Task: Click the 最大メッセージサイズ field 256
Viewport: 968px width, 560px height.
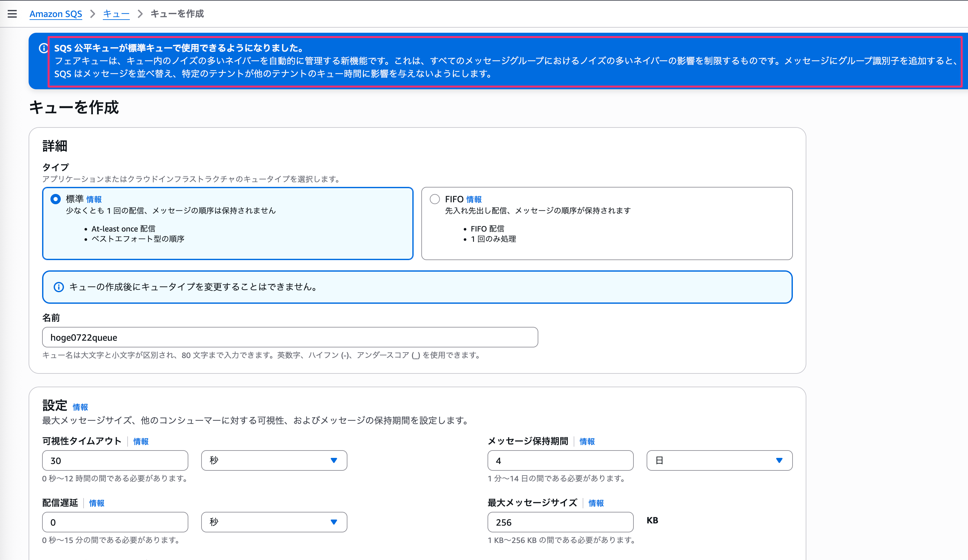Action: tap(560, 522)
